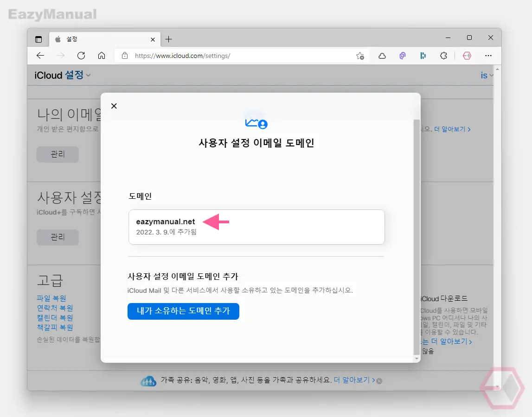532x417 pixels.
Task: Click the family sharing cloud icon
Action: (x=148, y=381)
